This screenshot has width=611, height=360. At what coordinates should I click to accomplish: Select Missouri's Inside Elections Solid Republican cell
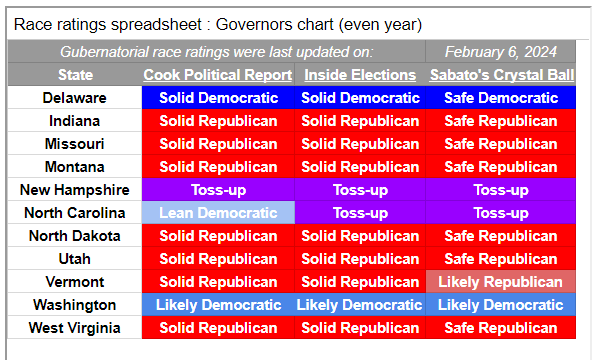360,144
